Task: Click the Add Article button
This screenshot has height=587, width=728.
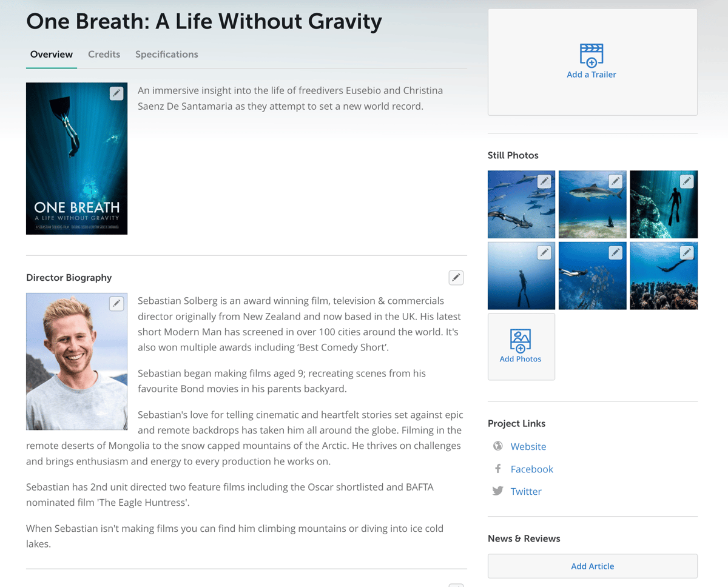Action: tap(593, 566)
